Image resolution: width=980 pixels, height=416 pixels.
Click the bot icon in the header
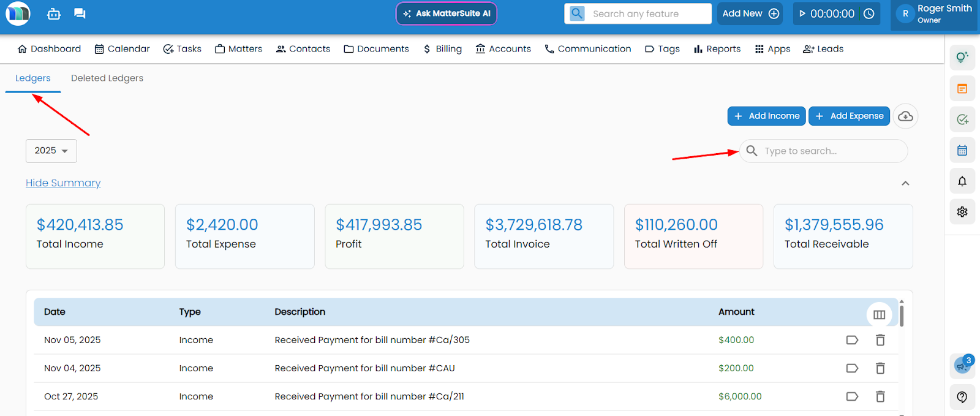[x=54, y=13]
